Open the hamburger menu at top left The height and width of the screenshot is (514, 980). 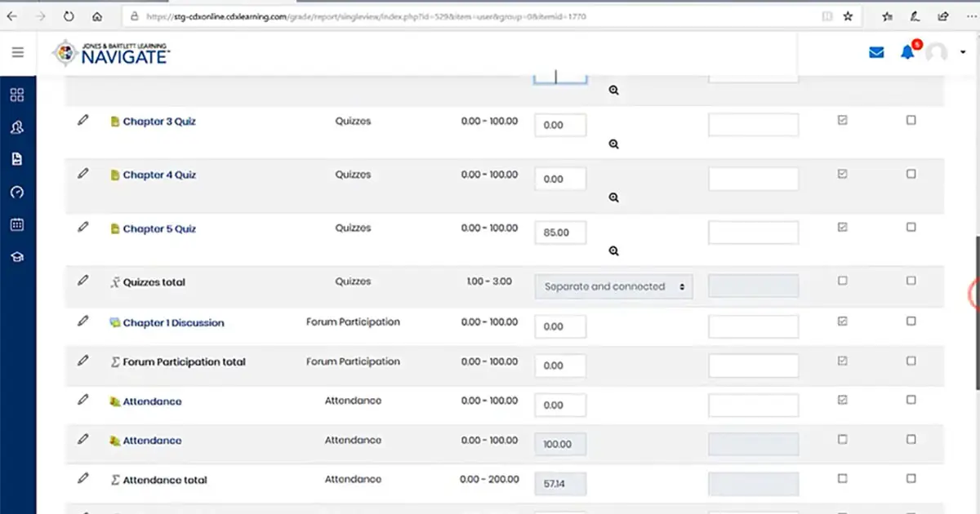pos(17,52)
